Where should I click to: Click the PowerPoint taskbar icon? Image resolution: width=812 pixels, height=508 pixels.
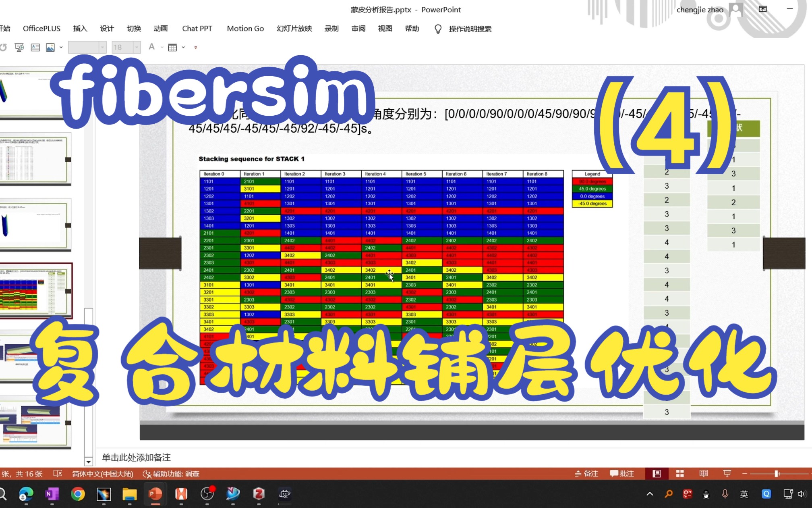(155, 494)
